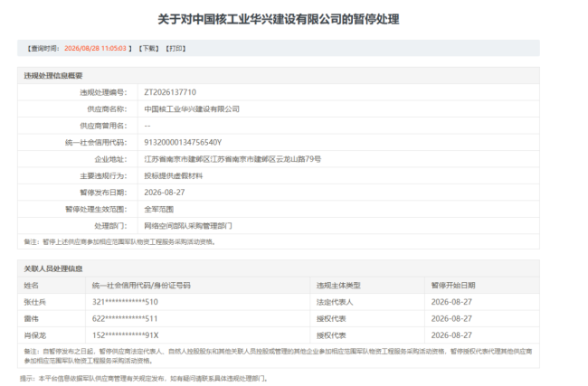Click the 统一社会信用代码/身份证号码 column header
The width and height of the screenshot is (588, 386).
[x=141, y=286]
